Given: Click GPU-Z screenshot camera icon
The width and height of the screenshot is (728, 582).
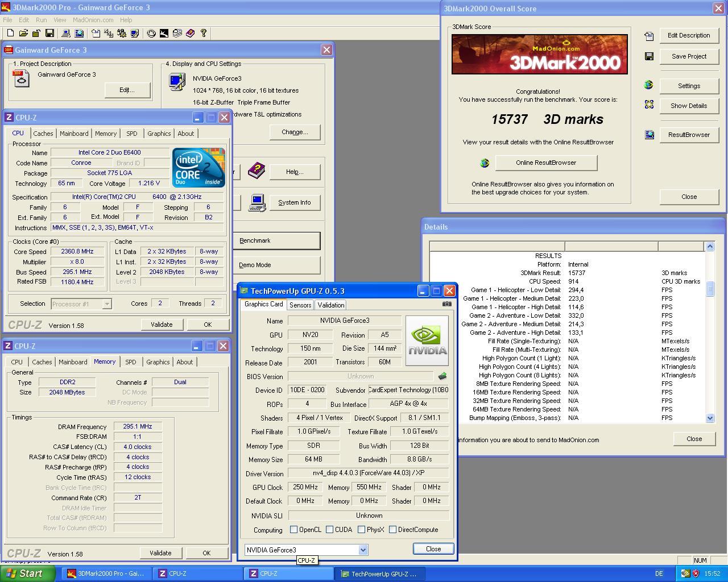Looking at the screenshot, I should click(447, 304).
